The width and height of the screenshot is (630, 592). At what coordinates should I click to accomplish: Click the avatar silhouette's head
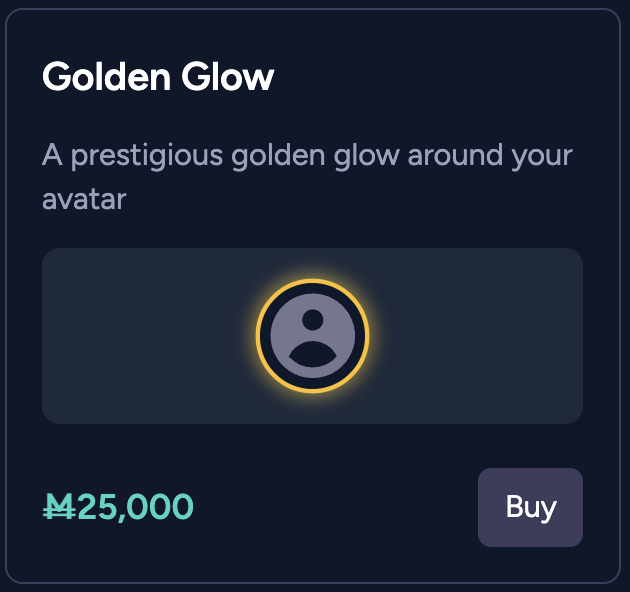313,320
